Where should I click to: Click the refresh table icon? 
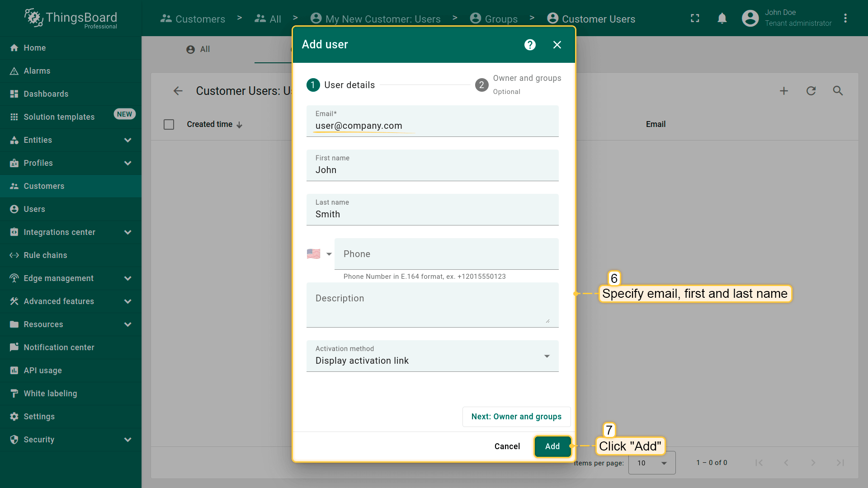(x=811, y=91)
